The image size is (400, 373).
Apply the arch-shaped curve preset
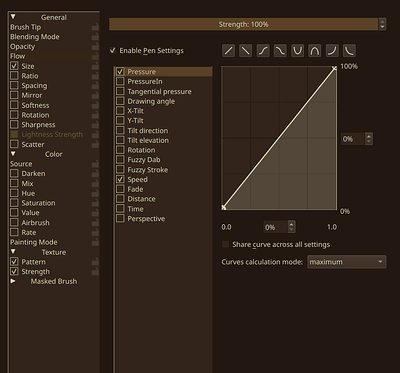[x=315, y=51]
